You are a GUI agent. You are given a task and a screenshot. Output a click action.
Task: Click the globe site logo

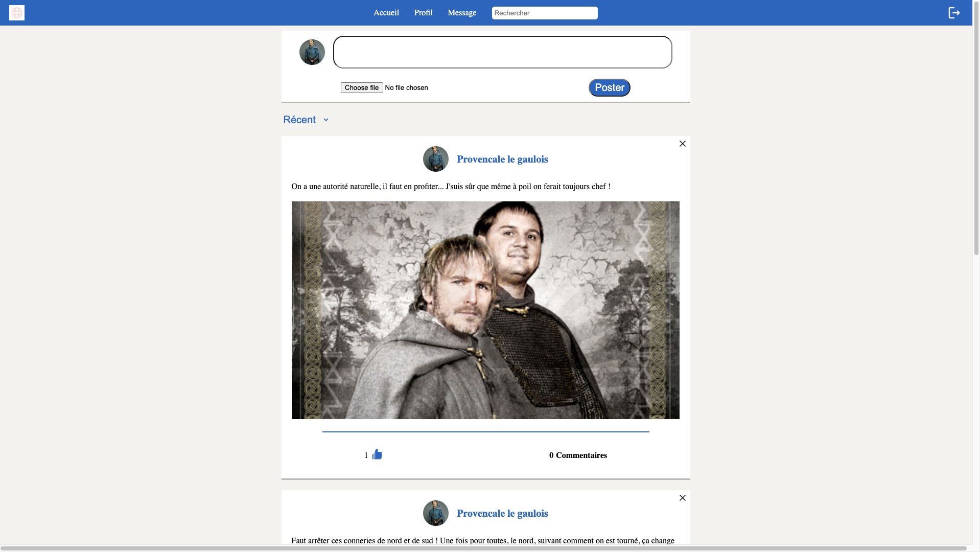pos(17,13)
